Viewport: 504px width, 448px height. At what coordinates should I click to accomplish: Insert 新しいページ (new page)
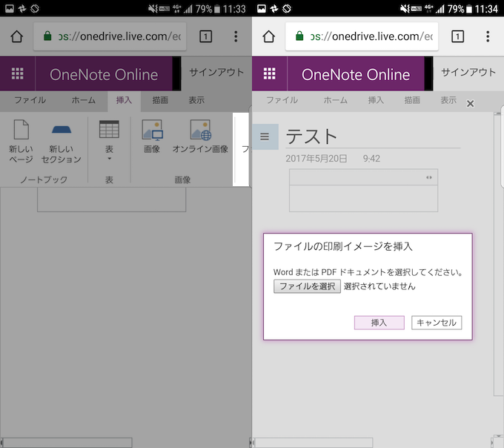tap(21, 141)
